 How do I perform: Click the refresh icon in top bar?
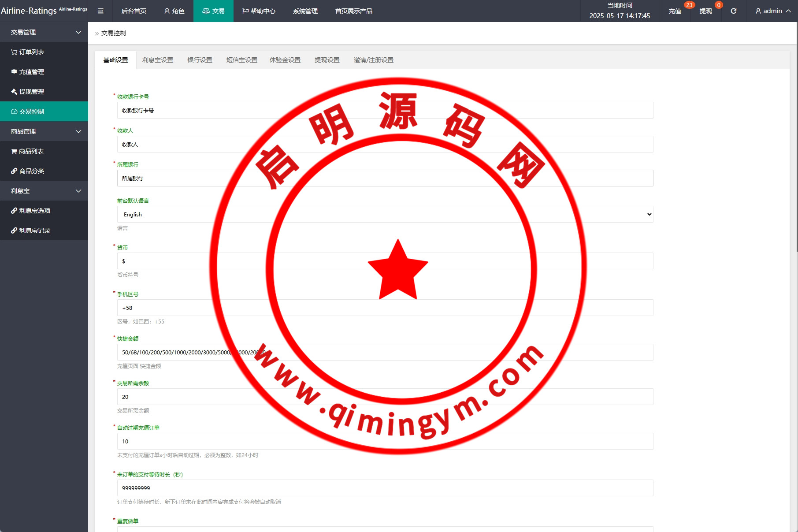(734, 11)
